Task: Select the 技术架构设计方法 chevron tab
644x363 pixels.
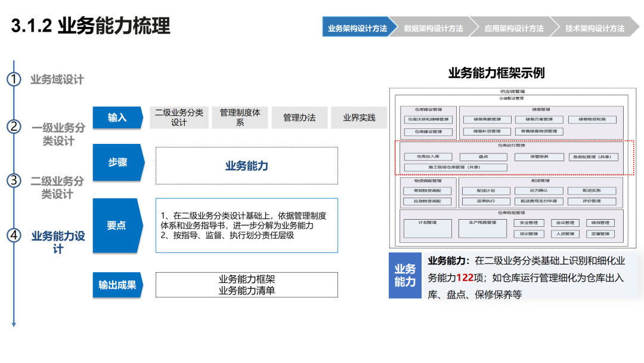Action: click(x=595, y=27)
